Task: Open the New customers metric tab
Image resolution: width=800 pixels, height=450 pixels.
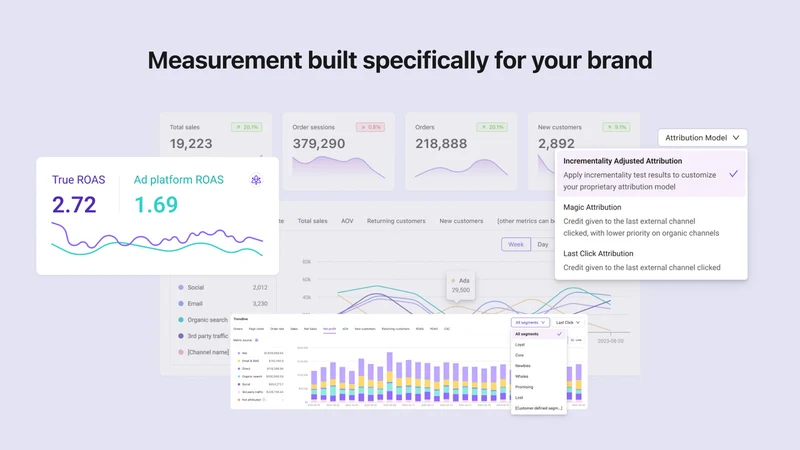Action: (x=461, y=221)
